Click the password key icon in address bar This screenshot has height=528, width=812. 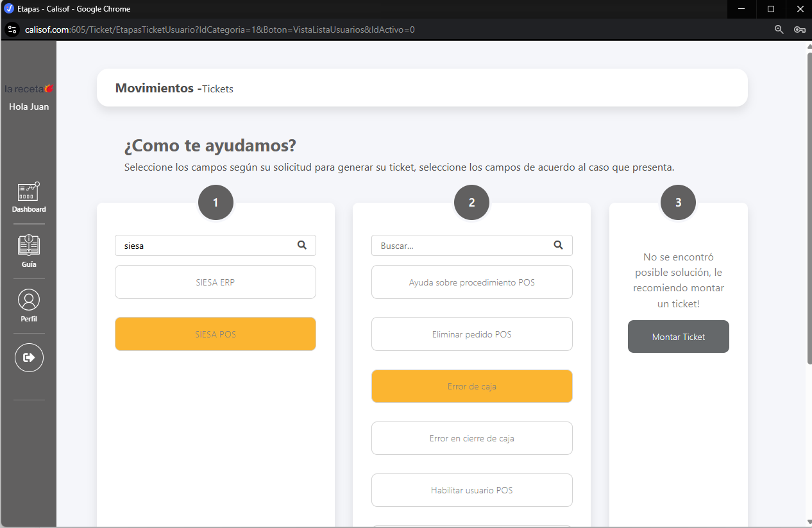800,30
